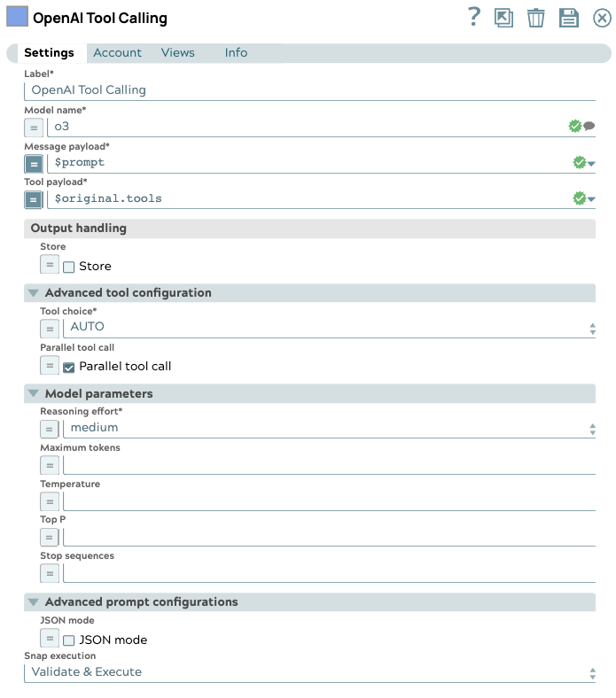
Task: Click the suggestion bubble icon in Model name
Action: coord(589,127)
